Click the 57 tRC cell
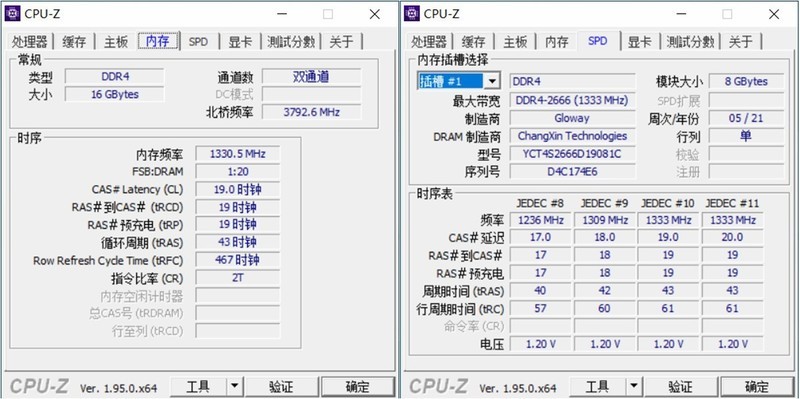The height and width of the screenshot is (399, 800). [540, 308]
